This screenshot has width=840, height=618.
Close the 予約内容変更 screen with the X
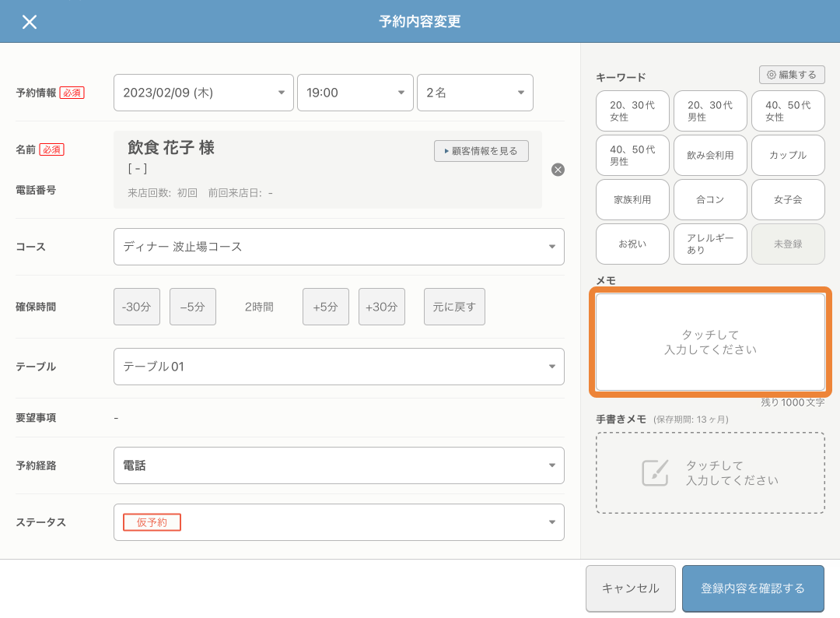point(30,22)
